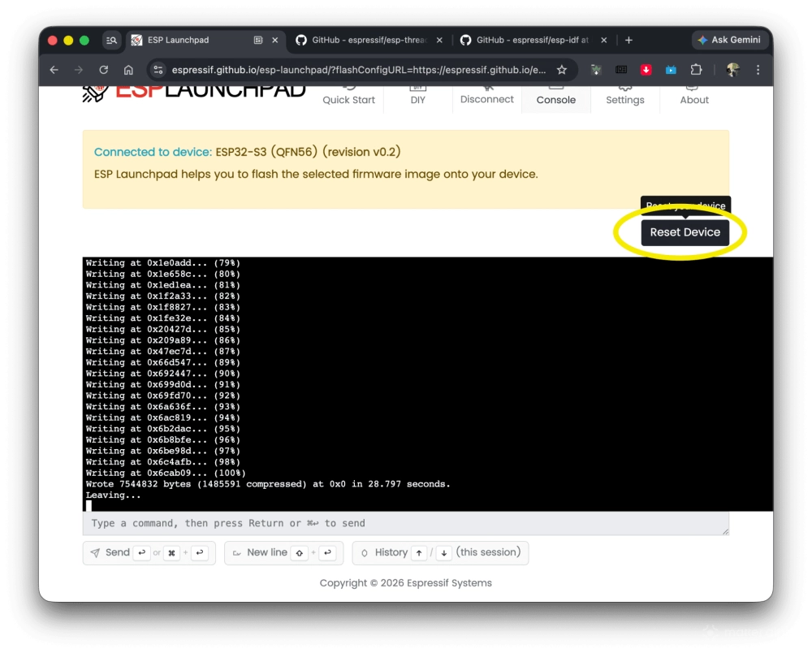Open the profile avatar menu
Image resolution: width=812 pixels, height=653 pixels.
click(732, 69)
